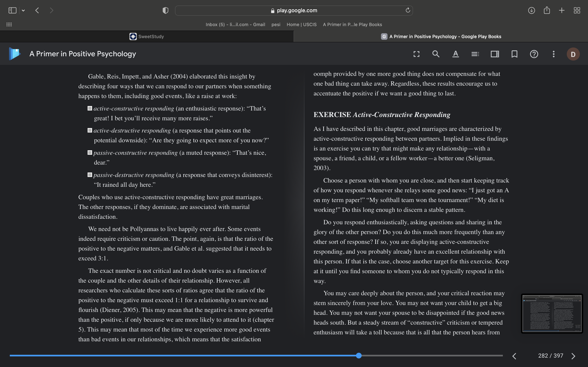Open text display options

point(455,54)
